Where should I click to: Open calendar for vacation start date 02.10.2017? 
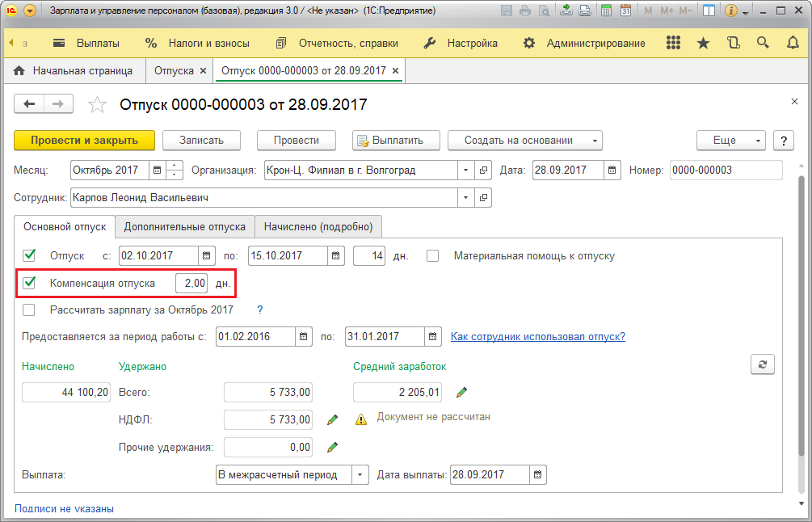[x=206, y=256]
